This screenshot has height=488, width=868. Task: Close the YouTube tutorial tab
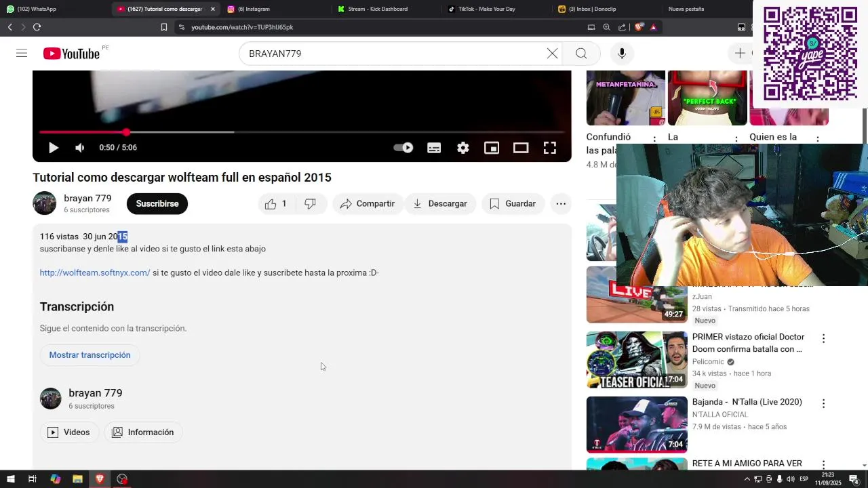click(213, 9)
